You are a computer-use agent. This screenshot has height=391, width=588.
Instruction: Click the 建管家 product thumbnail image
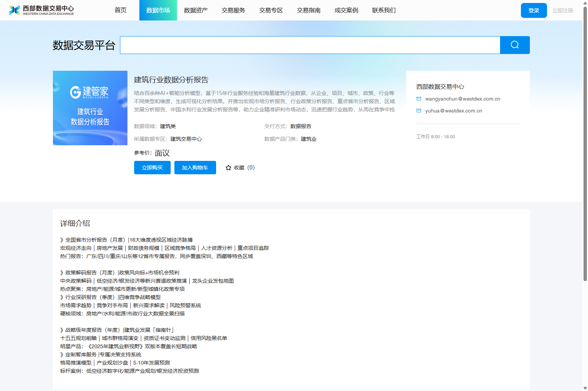[x=90, y=108]
